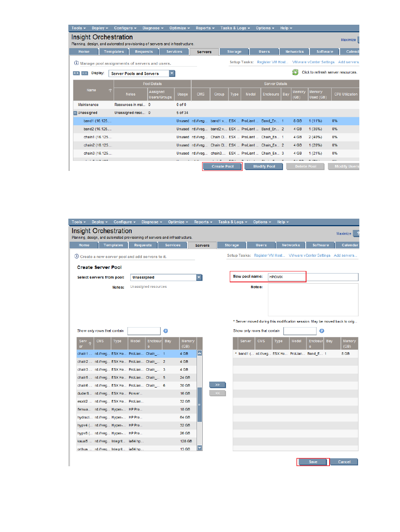400x532 pixels.
Task: Select band2 row in top server table
Action: click(x=216, y=129)
